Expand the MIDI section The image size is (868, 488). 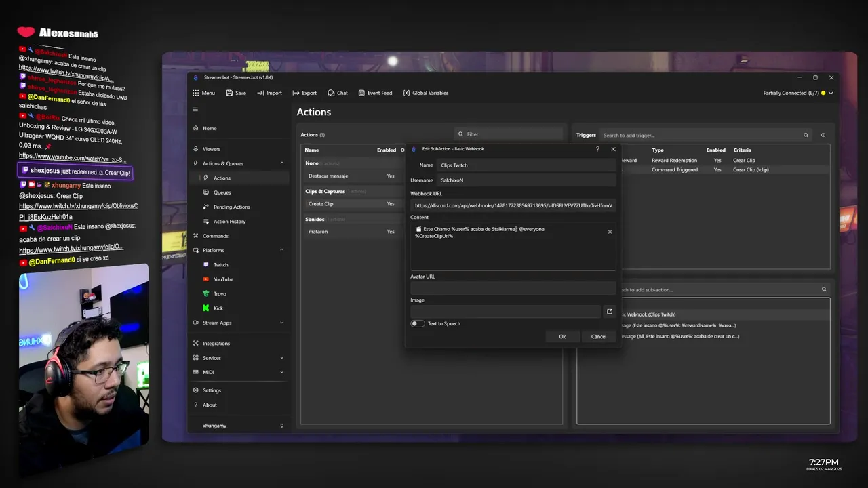pos(282,372)
